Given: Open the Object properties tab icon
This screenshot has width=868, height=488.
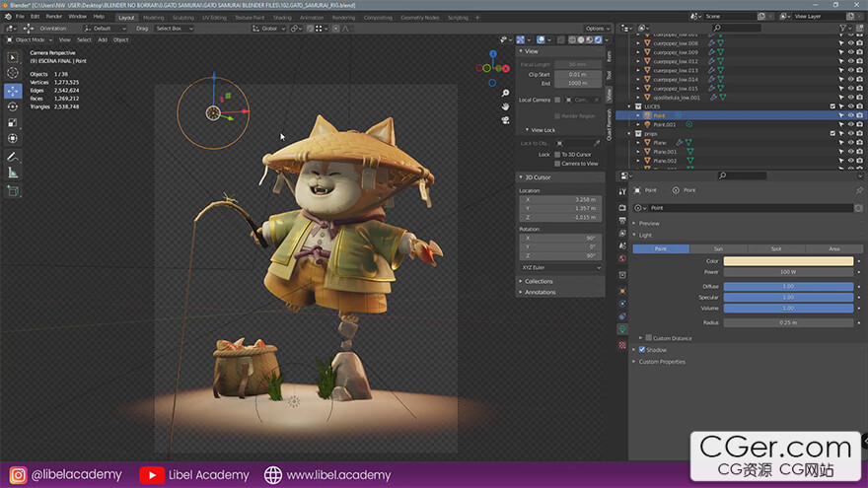Looking at the screenshot, I should (622, 291).
